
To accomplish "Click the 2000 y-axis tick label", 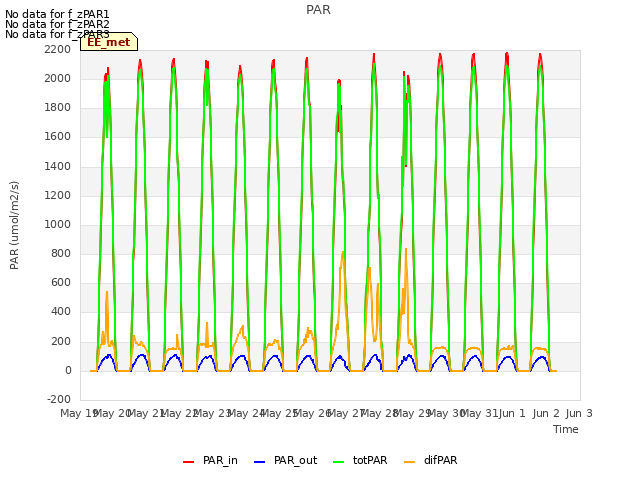I will [58, 78].
